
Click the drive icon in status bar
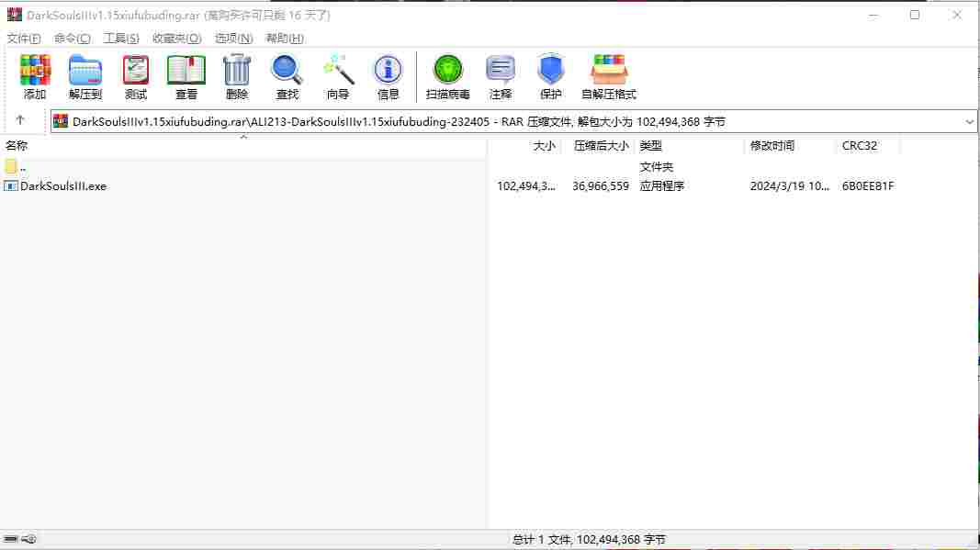[x=11, y=539]
